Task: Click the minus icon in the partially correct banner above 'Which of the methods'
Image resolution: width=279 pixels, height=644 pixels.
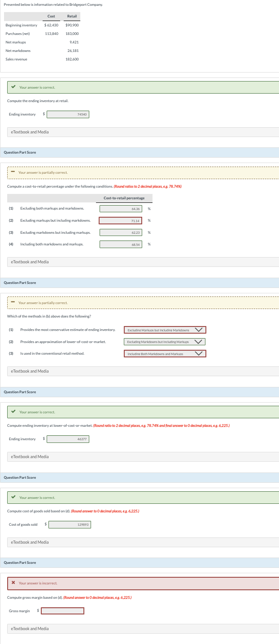Action: click(13, 303)
